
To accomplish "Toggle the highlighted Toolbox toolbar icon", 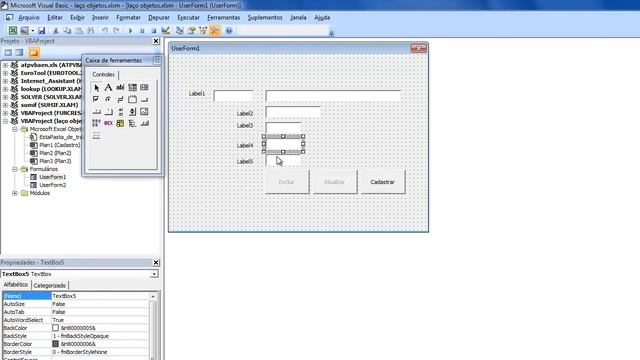I will (215, 31).
